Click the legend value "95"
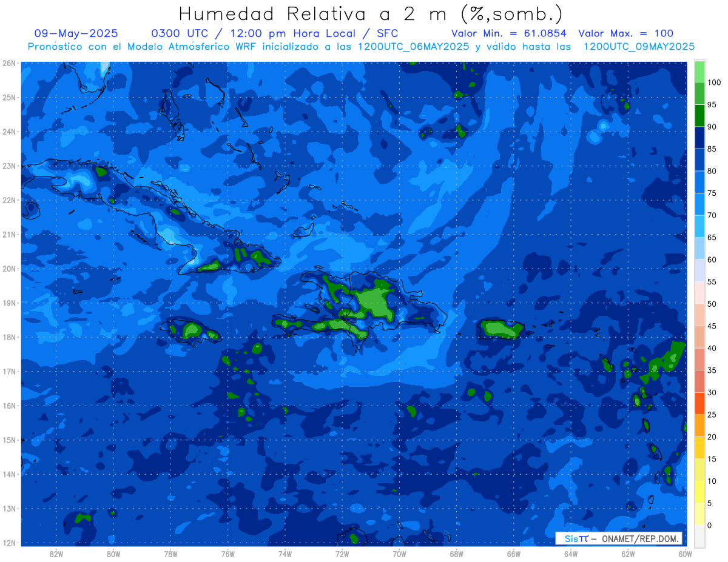This screenshot has height=562, width=728. pyautogui.click(x=712, y=105)
